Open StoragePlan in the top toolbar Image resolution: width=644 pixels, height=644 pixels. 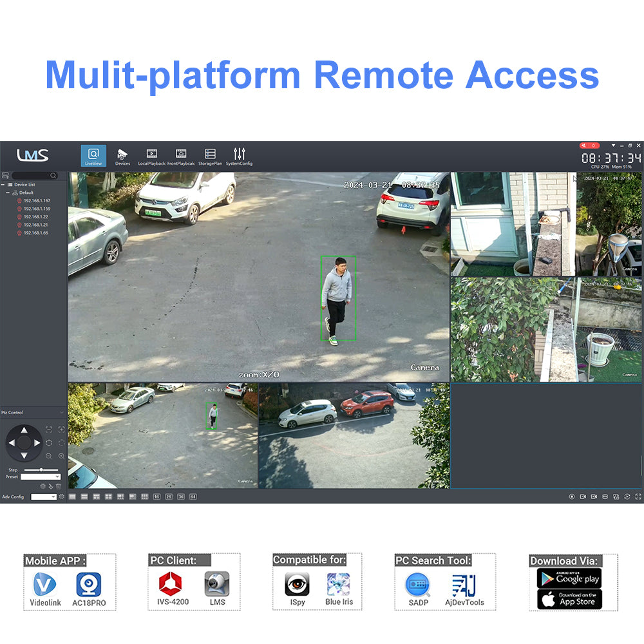point(210,155)
